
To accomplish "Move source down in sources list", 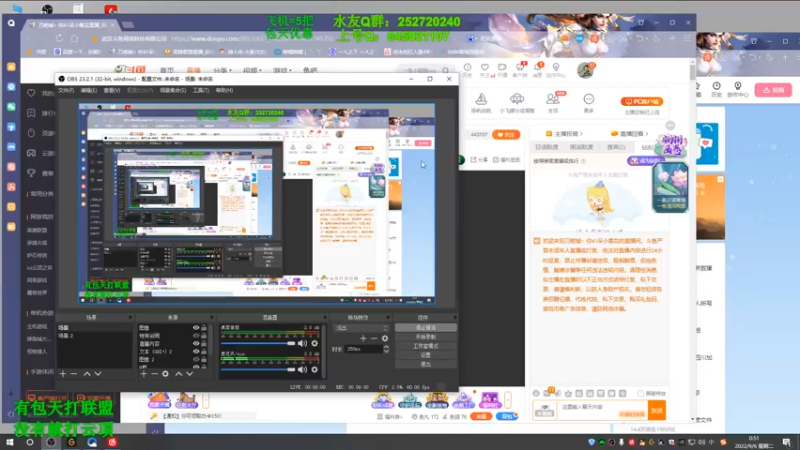I will click(189, 374).
